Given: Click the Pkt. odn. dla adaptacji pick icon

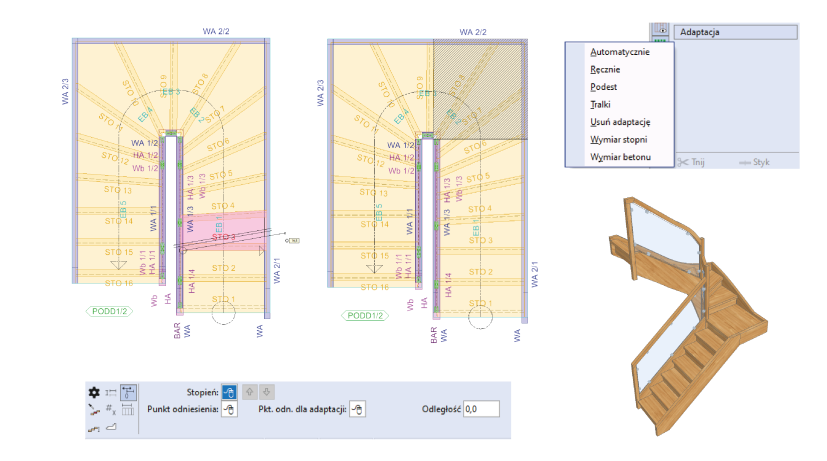Looking at the screenshot, I should (358, 409).
